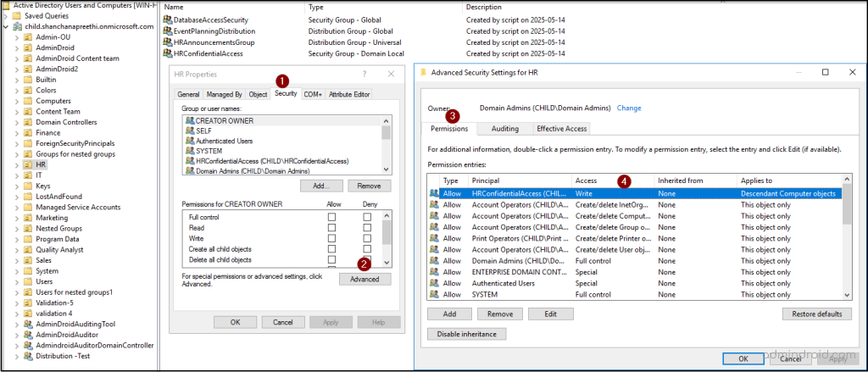Click the Change owner link
868x372 pixels.
tap(628, 108)
